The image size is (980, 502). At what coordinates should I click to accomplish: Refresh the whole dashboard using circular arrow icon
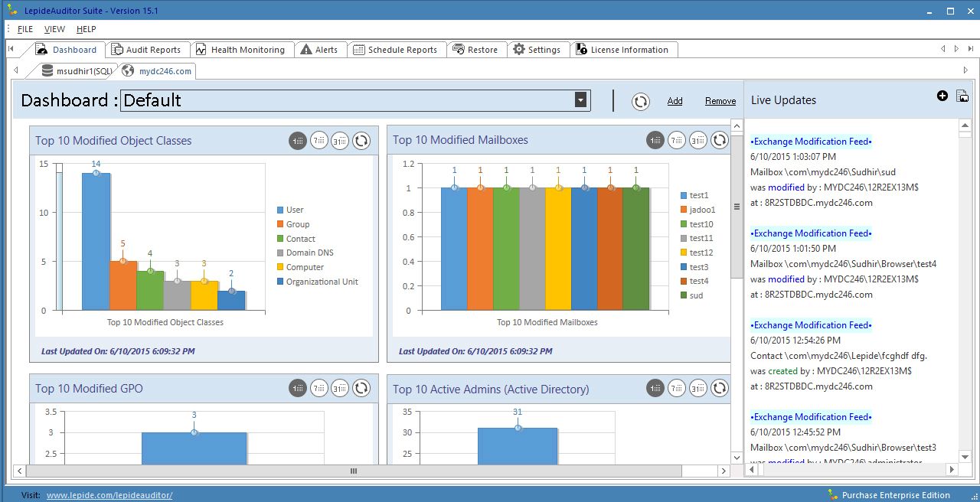(641, 101)
